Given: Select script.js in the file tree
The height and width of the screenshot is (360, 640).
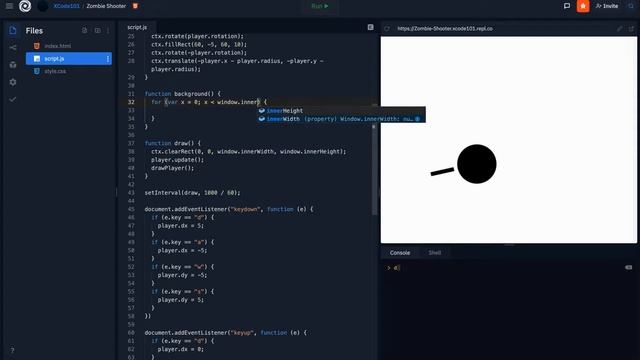Looking at the screenshot, I should 69,59.
